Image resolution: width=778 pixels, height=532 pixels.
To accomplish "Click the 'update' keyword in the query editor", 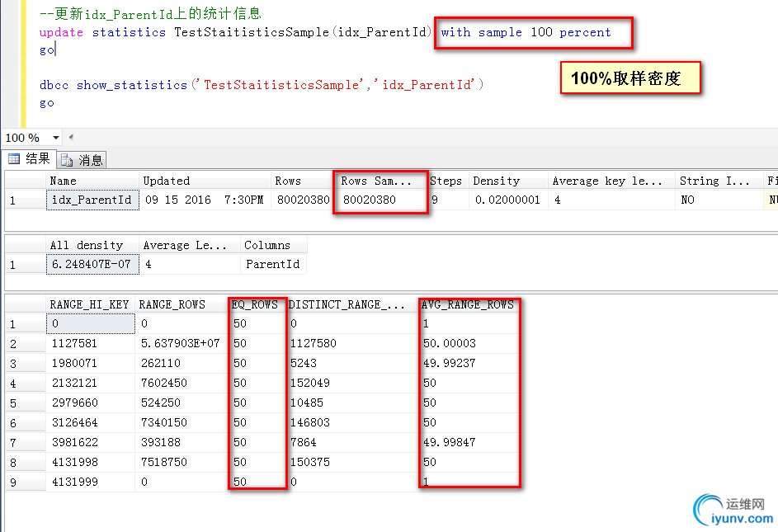I will click(x=62, y=32).
